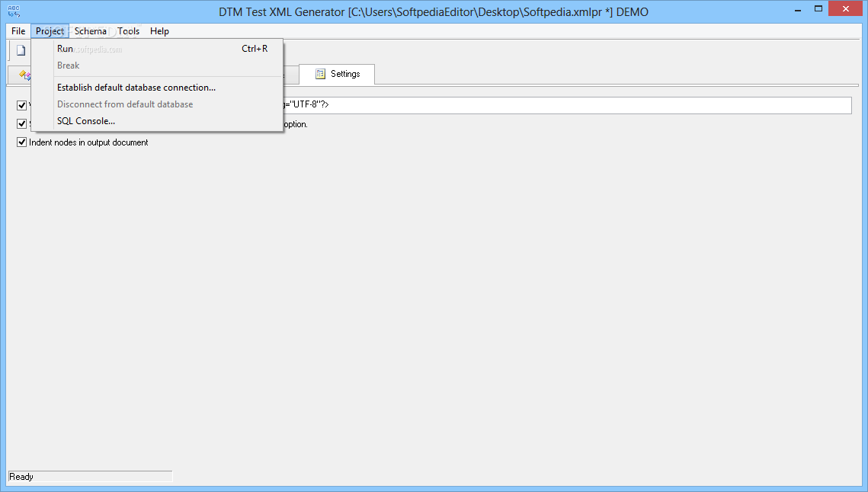Maximize the application window
The image size is (868, 492).
(x=818, y=9)
